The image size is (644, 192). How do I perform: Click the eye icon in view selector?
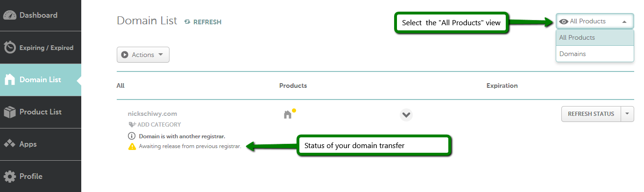coord(564,21)
